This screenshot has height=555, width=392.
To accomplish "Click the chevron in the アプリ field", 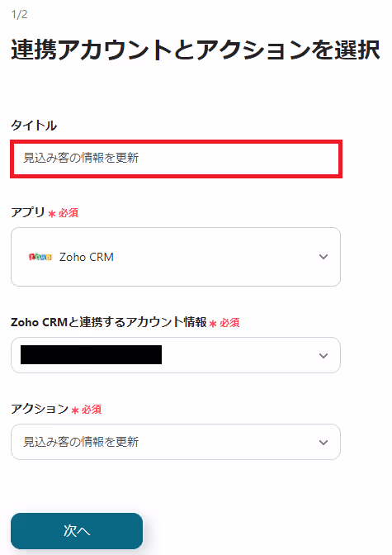I will [324, 257].
